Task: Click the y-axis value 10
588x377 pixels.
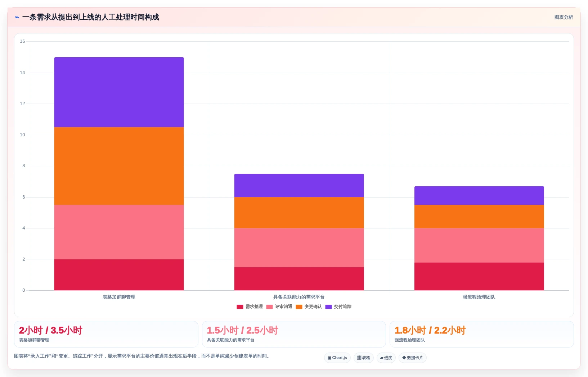Action: pos(22,135)
